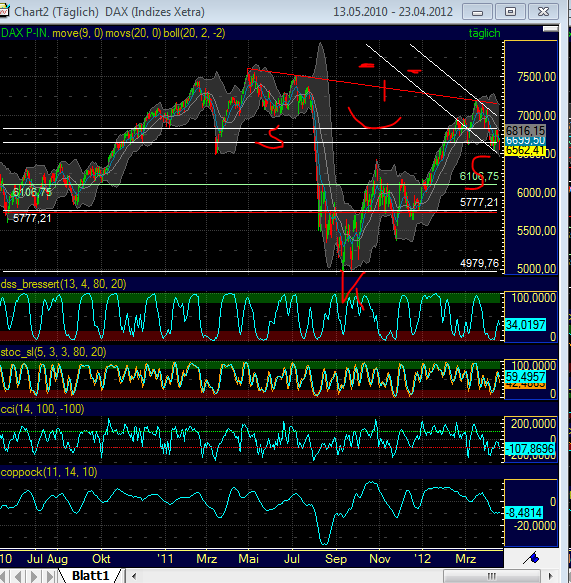
Task: Click the 7500,00 price axis label
Action: [x=536, y=77]
